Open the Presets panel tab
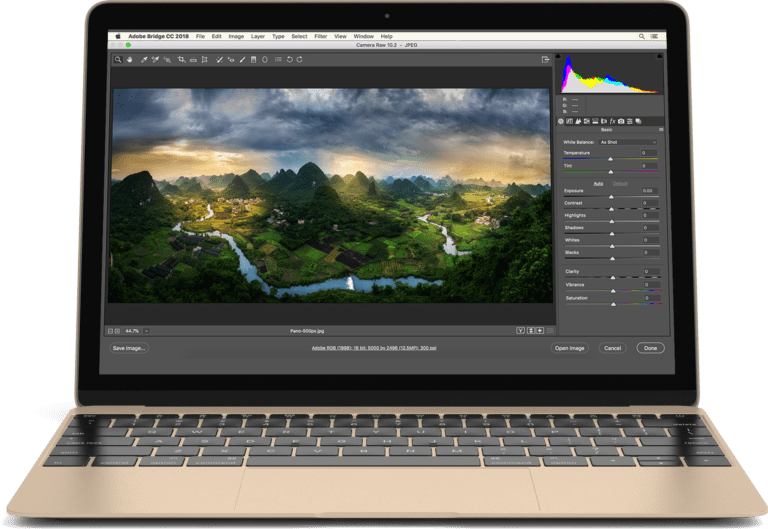This screenshot has width=768, height=529. click(630, 121)
